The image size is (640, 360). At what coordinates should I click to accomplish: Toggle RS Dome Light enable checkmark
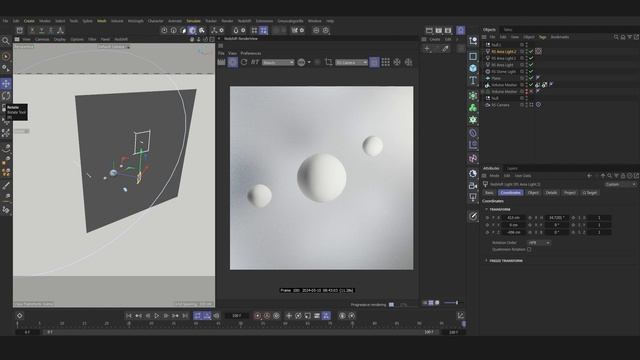[x=531, y=71]
